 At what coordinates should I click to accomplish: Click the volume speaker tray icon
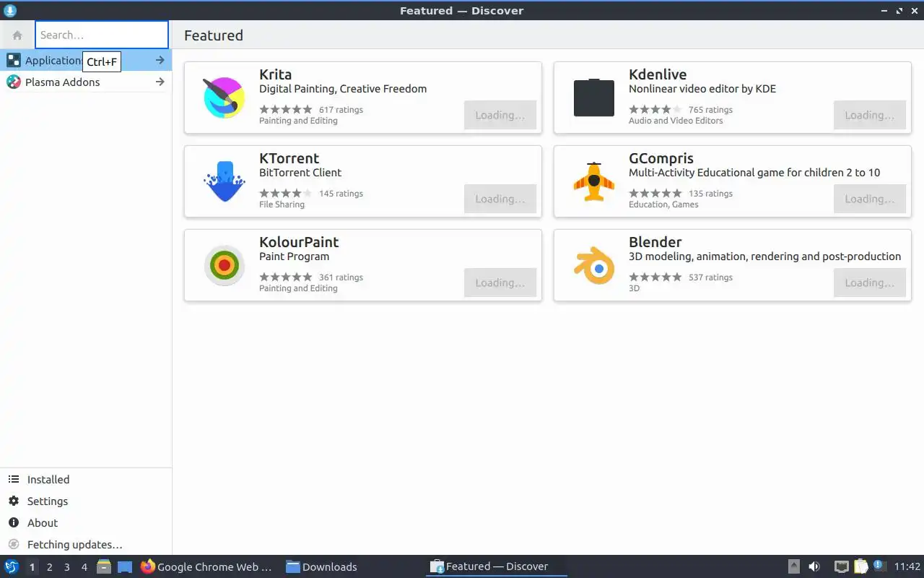tap(814, 566)
